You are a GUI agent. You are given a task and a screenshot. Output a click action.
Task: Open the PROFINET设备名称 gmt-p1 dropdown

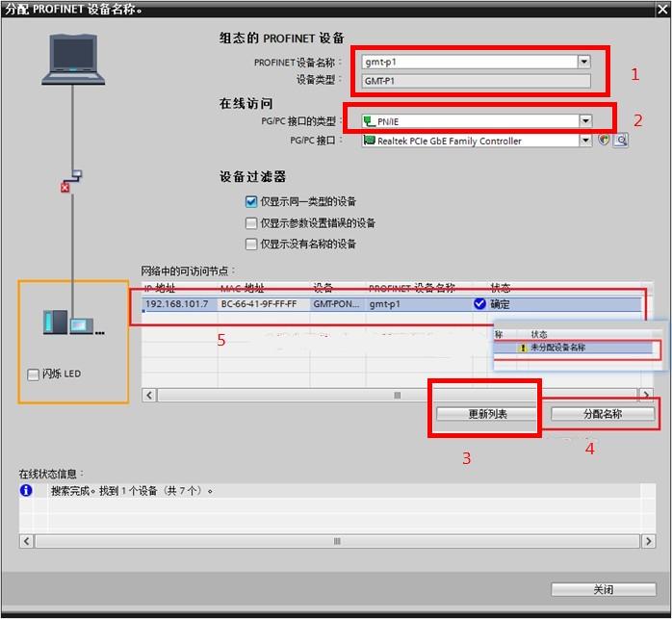[583, 62]
